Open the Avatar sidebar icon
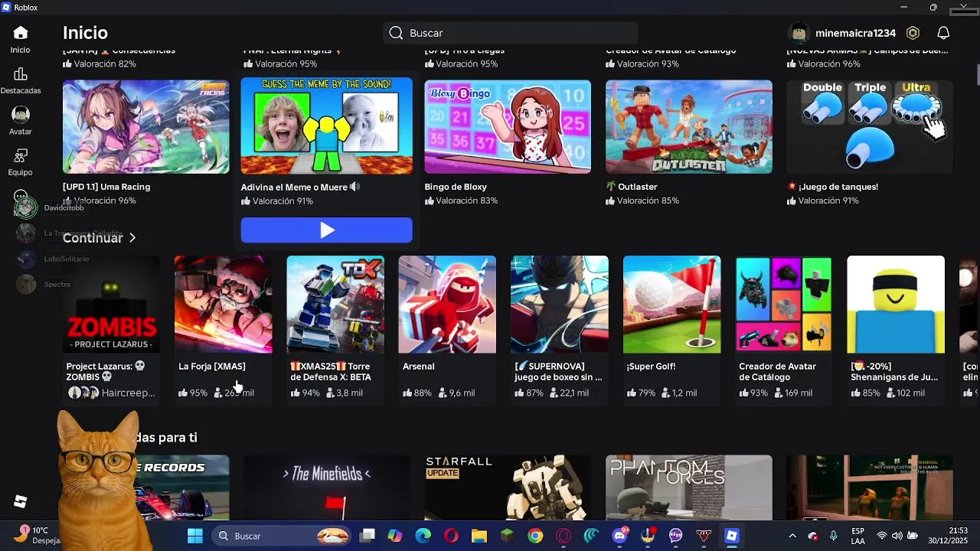The image size is (980, 551). (21, 115)
